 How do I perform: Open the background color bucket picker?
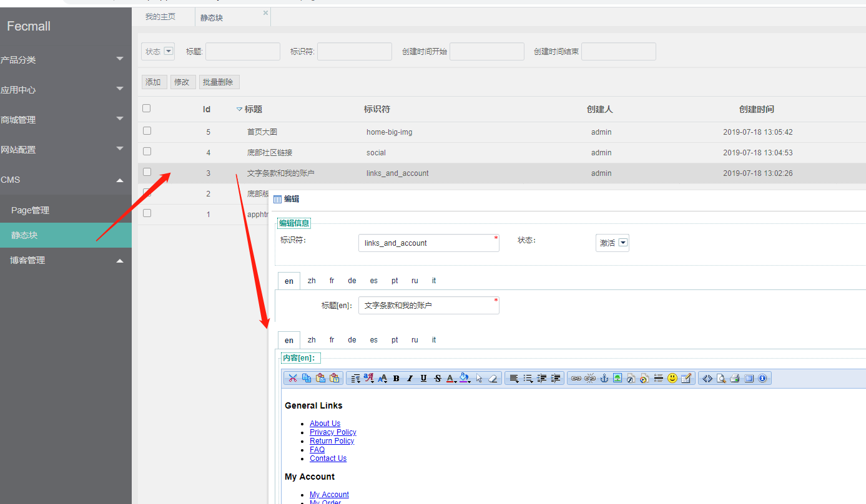click(465, 378)
